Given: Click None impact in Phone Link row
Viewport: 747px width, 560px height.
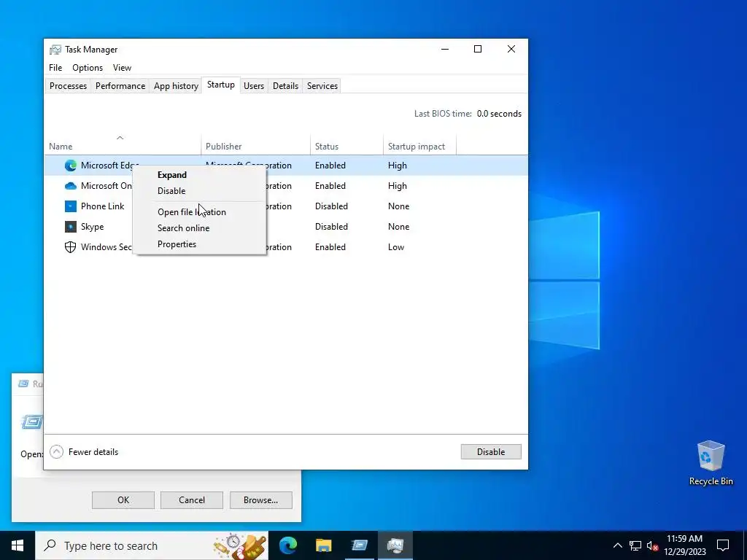Looking at the screenshot, I should coord(398,206).
